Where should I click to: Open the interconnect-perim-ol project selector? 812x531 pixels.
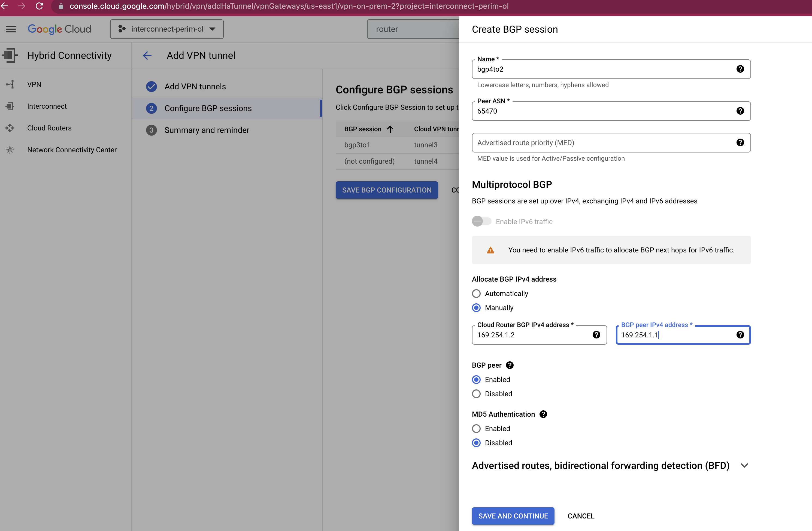[166, 29]
